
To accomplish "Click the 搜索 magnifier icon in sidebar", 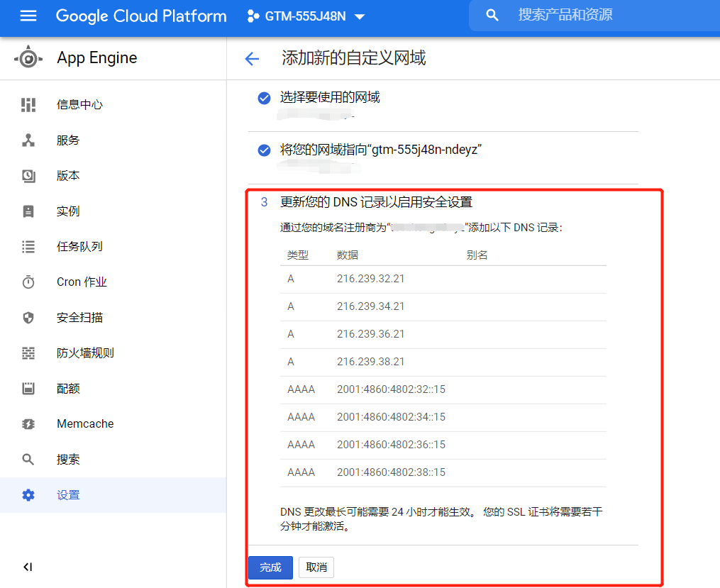I will click(28, 459).
